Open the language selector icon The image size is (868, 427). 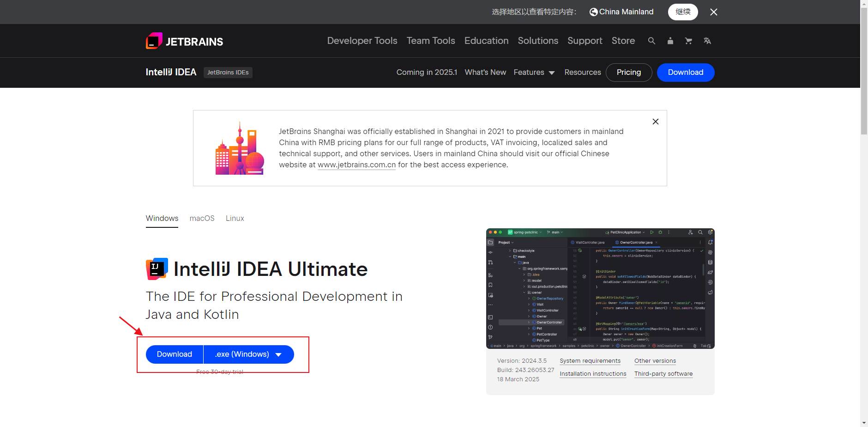pyautogui.click(x=707, y=41)
